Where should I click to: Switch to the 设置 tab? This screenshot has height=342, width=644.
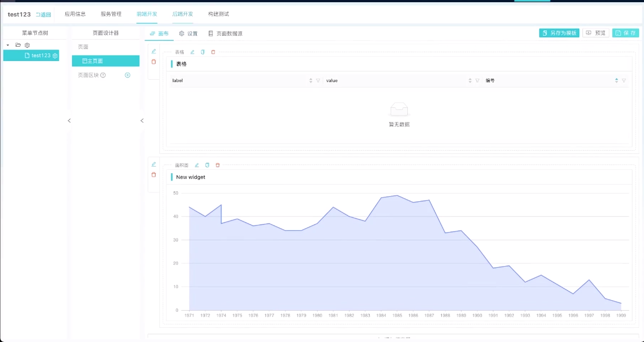(188, 34)
